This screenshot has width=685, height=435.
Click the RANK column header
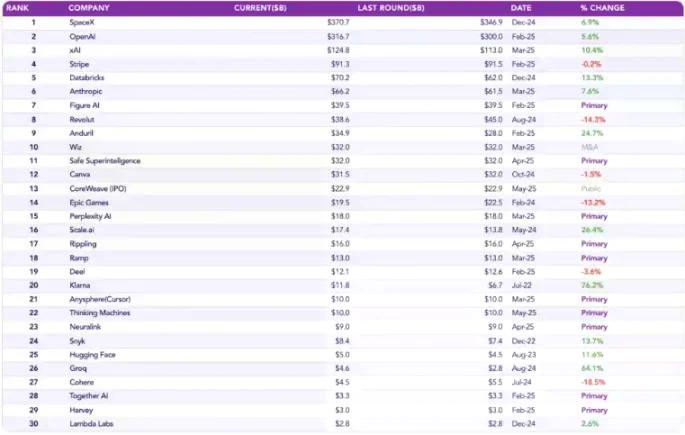[x=18, y=8]
